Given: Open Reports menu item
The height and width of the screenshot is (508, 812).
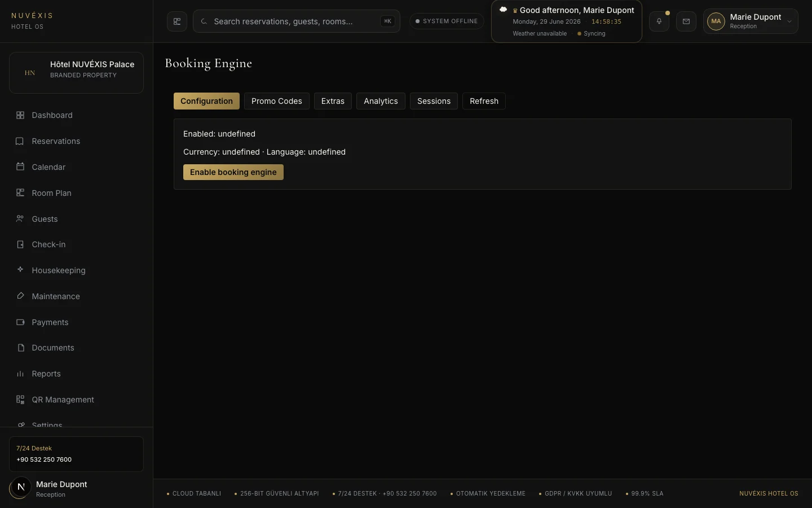Looking at the screenshot, I should click(76, 374).
